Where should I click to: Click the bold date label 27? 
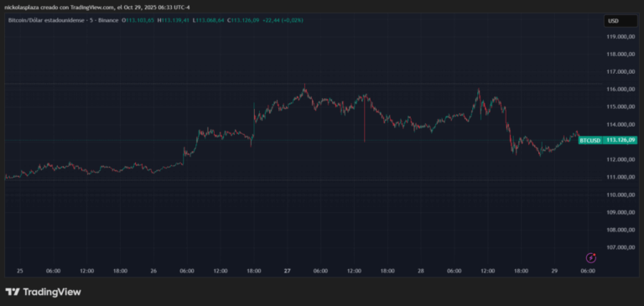pos(287,271)
